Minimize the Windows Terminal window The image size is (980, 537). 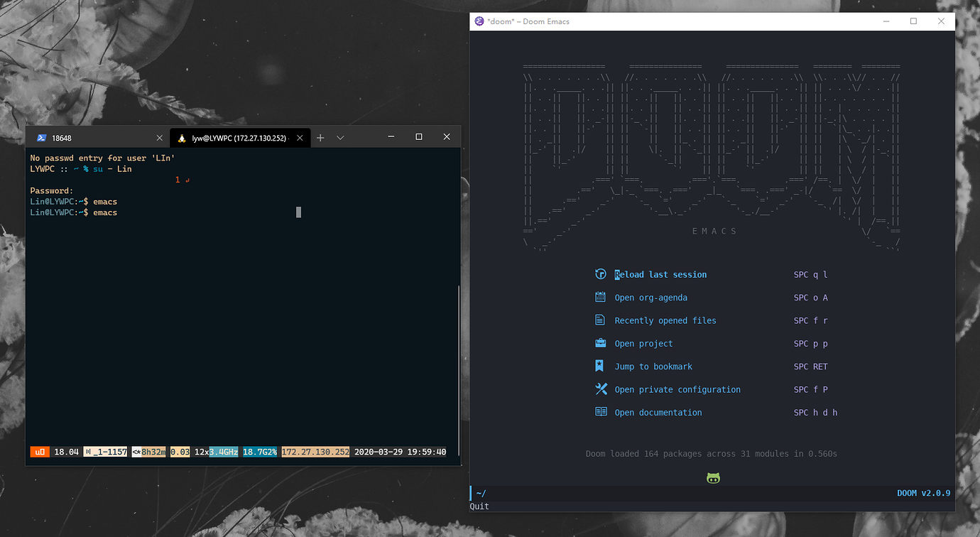coord(391,136)
